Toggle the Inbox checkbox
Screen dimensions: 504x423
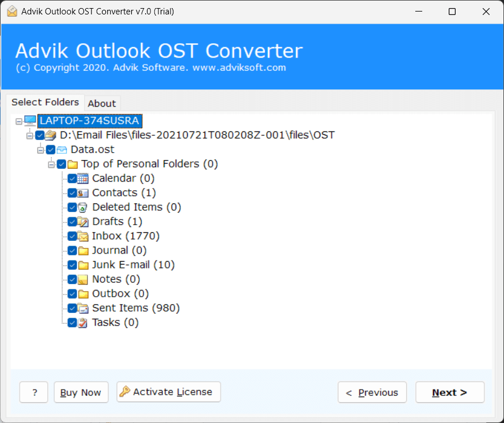(x=72, y=236)
